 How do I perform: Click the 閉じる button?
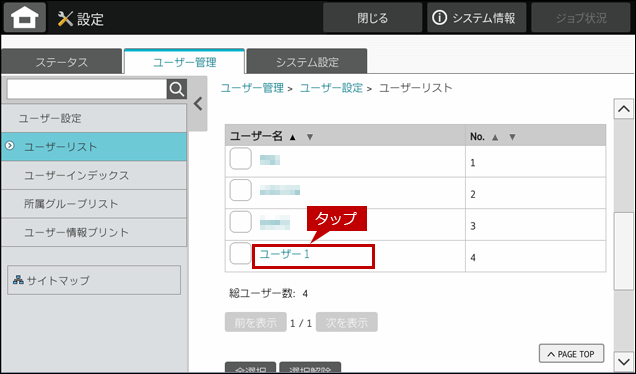point(372,18)
